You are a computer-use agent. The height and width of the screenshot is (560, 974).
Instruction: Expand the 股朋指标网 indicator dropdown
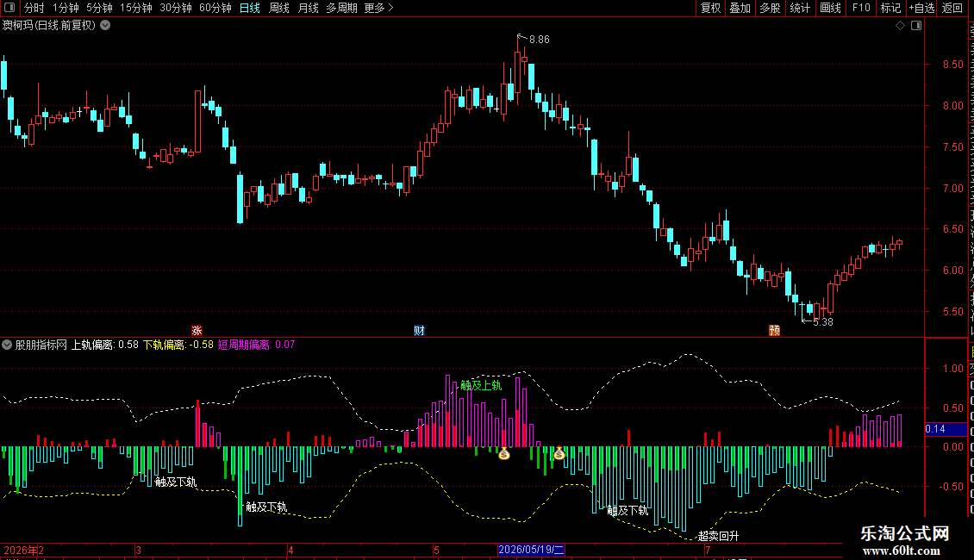7,345
